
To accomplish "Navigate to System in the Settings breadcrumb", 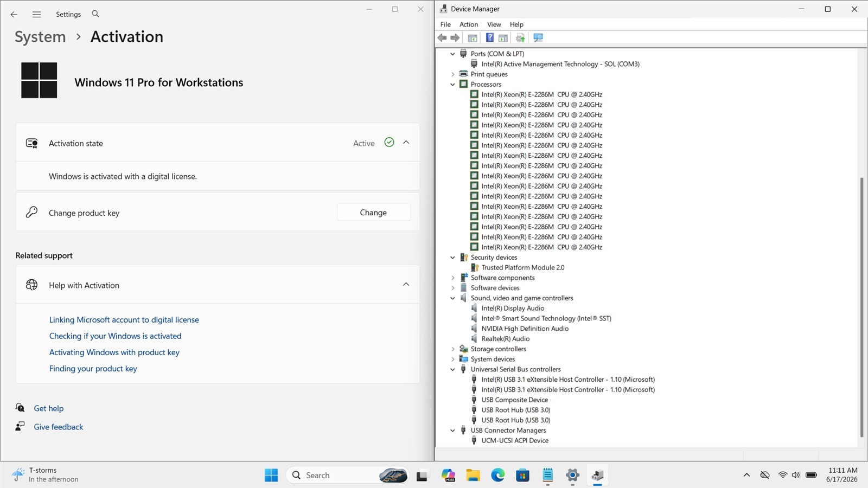I will 40,37.
